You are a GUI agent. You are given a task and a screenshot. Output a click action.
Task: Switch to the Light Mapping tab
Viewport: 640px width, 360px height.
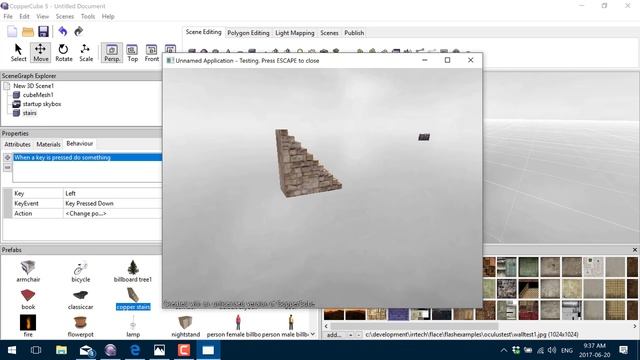(295, 33)
